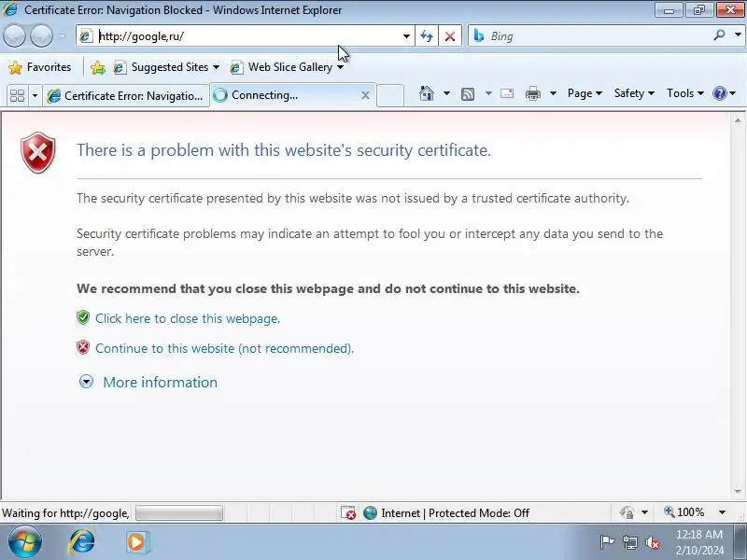Click Internet | Protected Mode: Off zone
This screenshot has width=747, height=560.
(446, 512)
